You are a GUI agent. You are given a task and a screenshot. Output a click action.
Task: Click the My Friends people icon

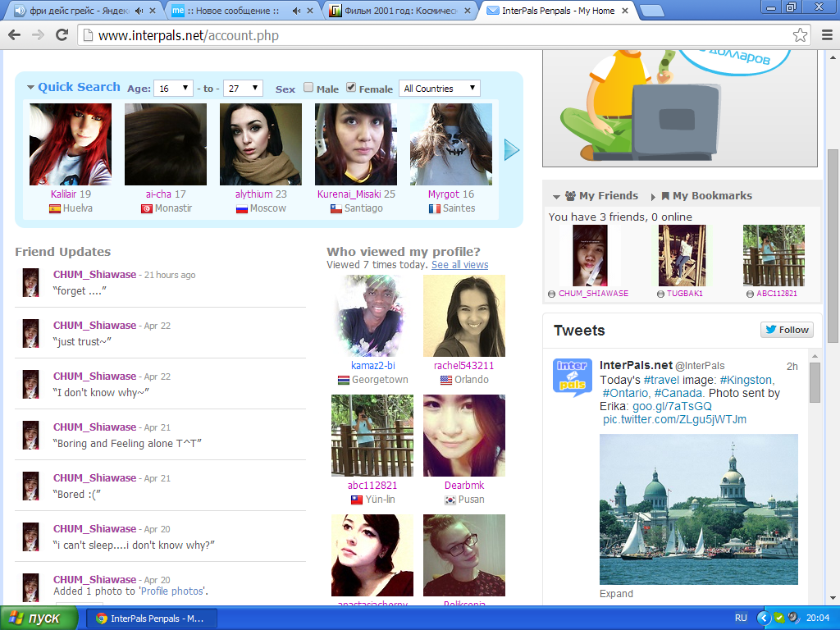click(x=570, y=196)
